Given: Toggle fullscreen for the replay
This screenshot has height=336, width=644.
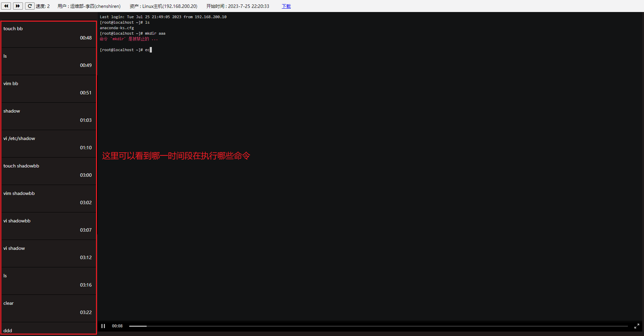Looking at the screenshot, I should [x=636, y=326].
